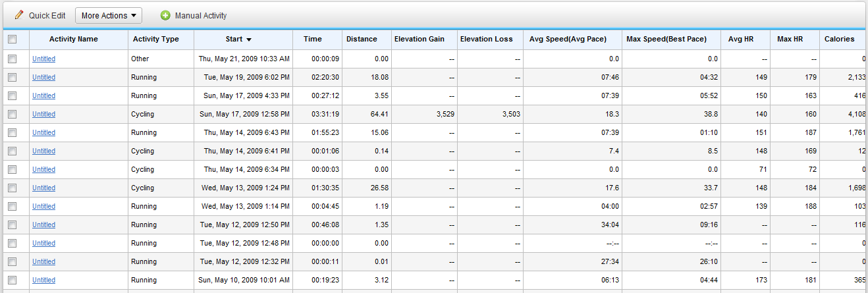
Task: Check the box for May 21 Other activity
Action: (x=12, y=59)
